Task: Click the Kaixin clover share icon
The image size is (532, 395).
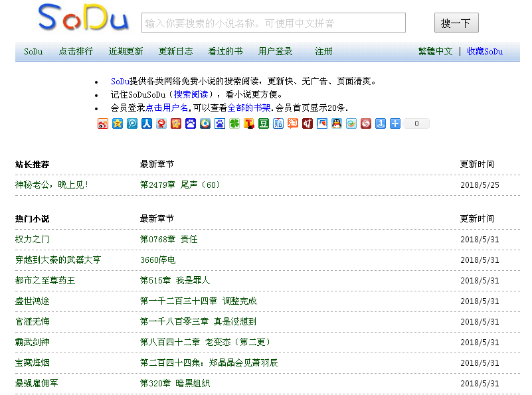Action: [x=234, y=123]
